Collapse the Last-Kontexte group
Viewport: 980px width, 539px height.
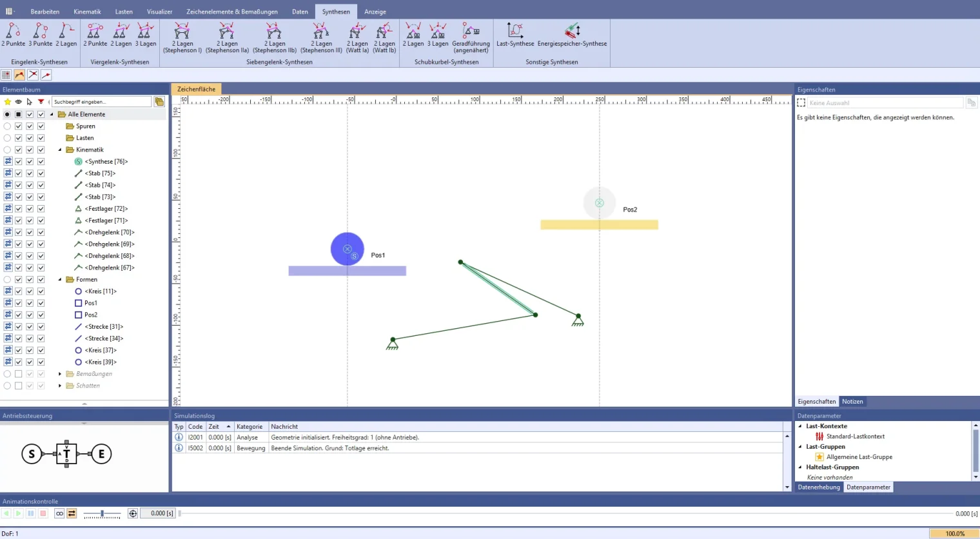coord(800,426)
